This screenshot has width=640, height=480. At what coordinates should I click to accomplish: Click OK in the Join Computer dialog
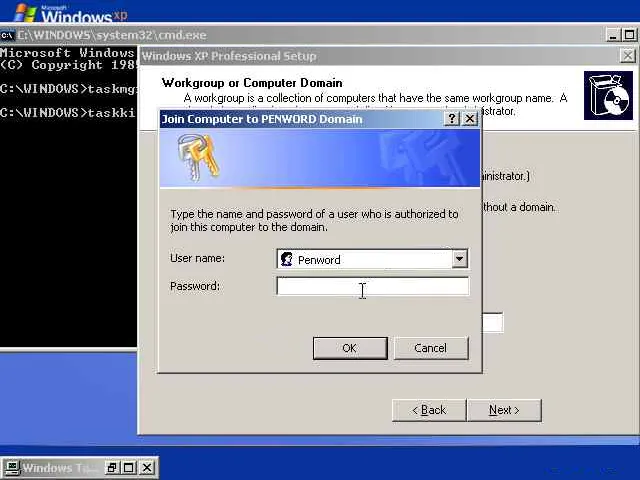350,348
